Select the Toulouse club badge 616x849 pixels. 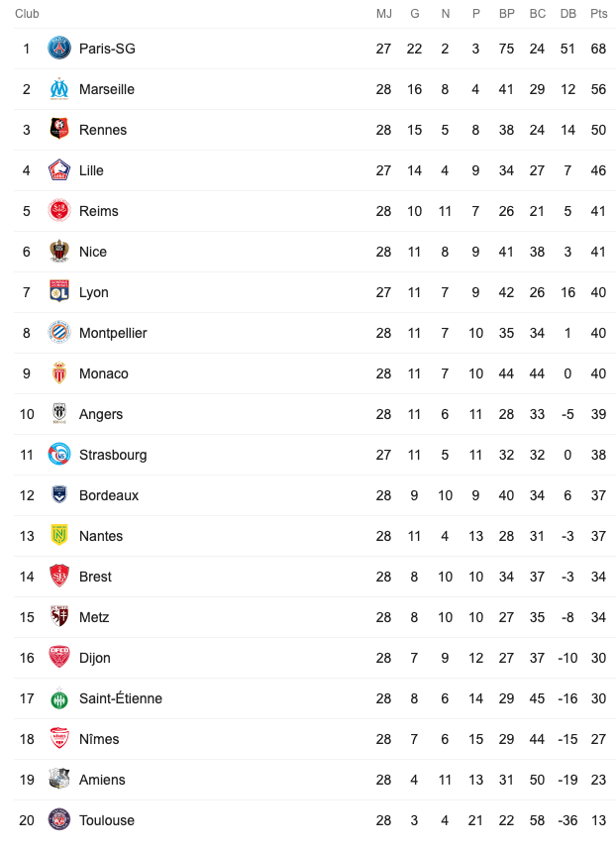(x=59, y=819)
